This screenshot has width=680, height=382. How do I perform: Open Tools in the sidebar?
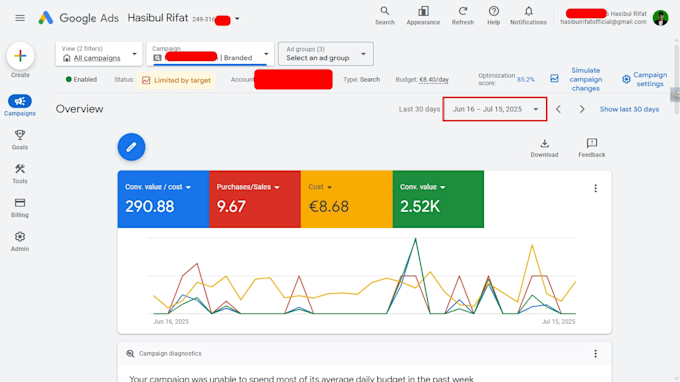20,173
